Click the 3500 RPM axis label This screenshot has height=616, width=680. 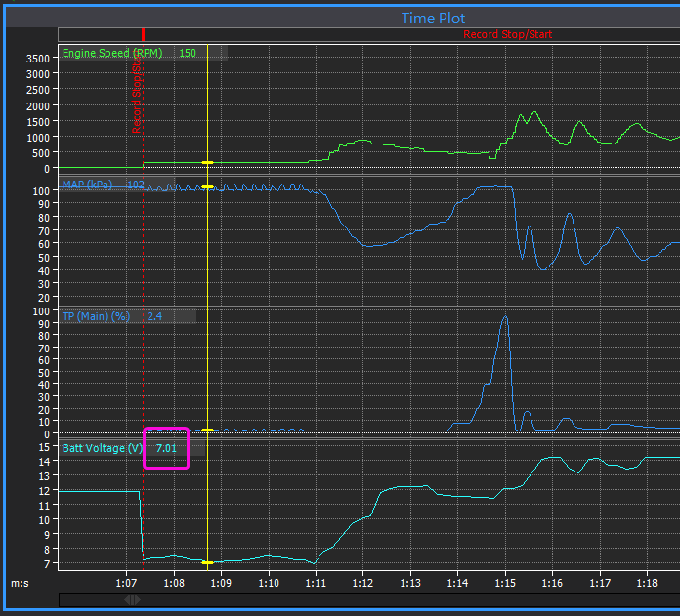click(38, 59)
